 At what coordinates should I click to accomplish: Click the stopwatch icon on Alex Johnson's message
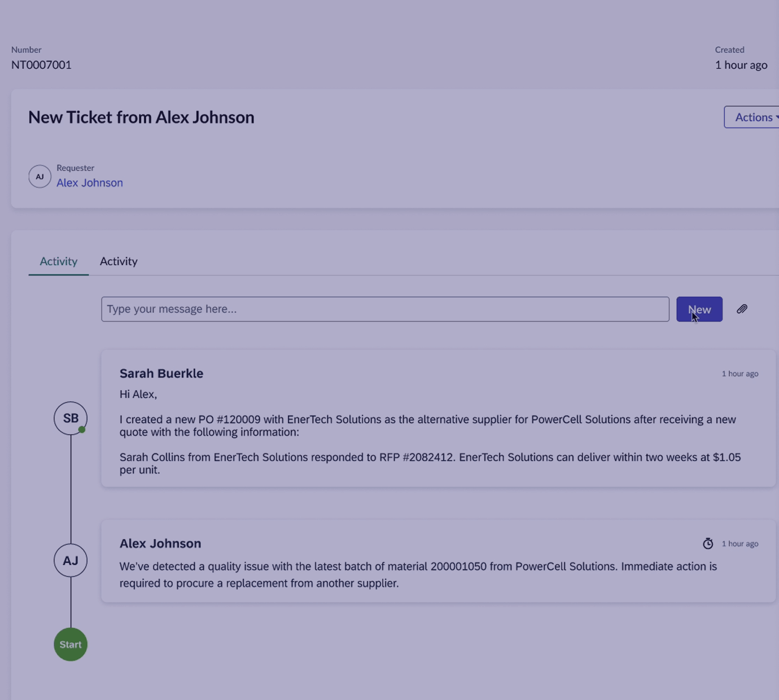pyautogui.click(x=708, y=544)
